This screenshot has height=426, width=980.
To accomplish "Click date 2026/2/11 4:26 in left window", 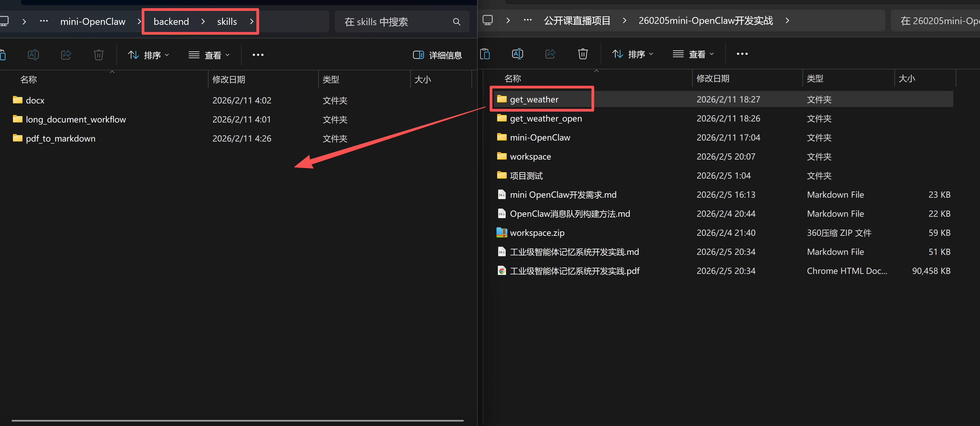I will [x=241, y=138].
